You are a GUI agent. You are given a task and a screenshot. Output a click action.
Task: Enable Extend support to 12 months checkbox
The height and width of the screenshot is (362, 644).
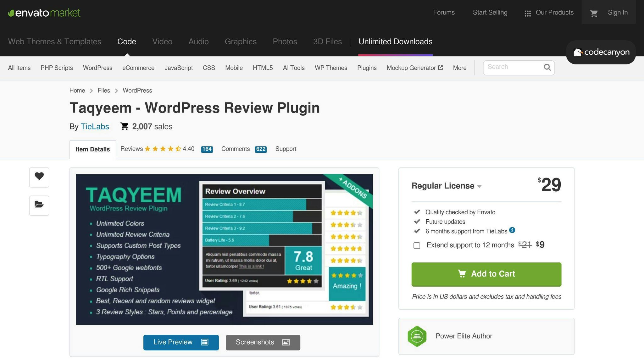pos(417,245)
